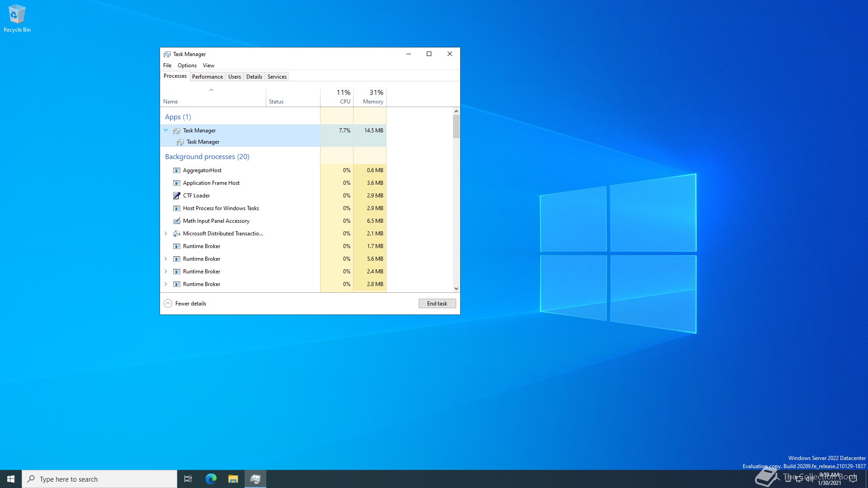Image resolution: width=868 pixels, height=488 pixels.
Task: Click the Task Manager title bar icon
Action: click(167, 54)
